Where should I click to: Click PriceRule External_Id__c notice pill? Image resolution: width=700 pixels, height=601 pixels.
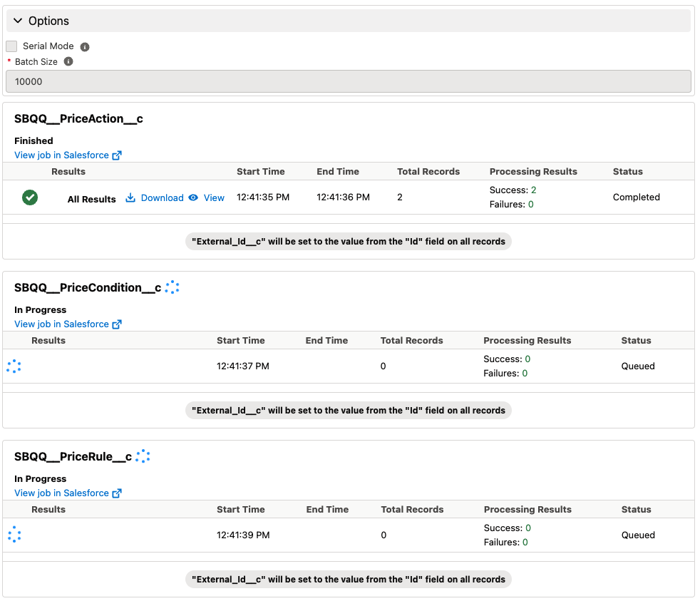[x=348, y=579]
